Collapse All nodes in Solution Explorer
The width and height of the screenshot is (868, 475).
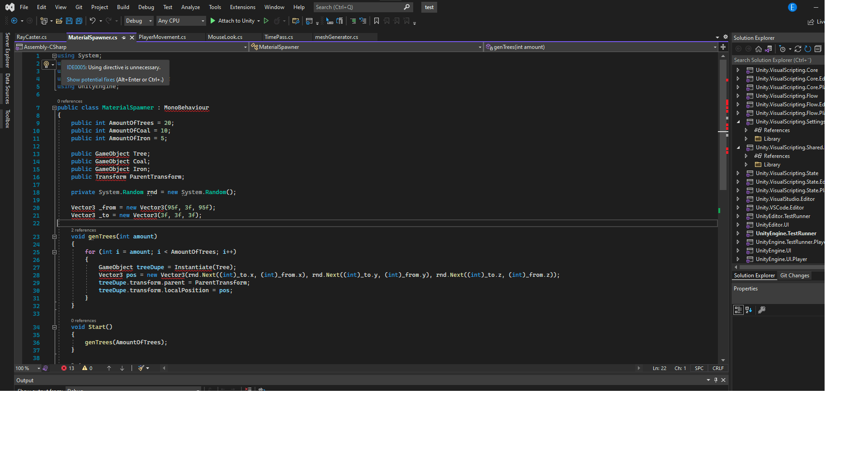click(x=818, y=48)
